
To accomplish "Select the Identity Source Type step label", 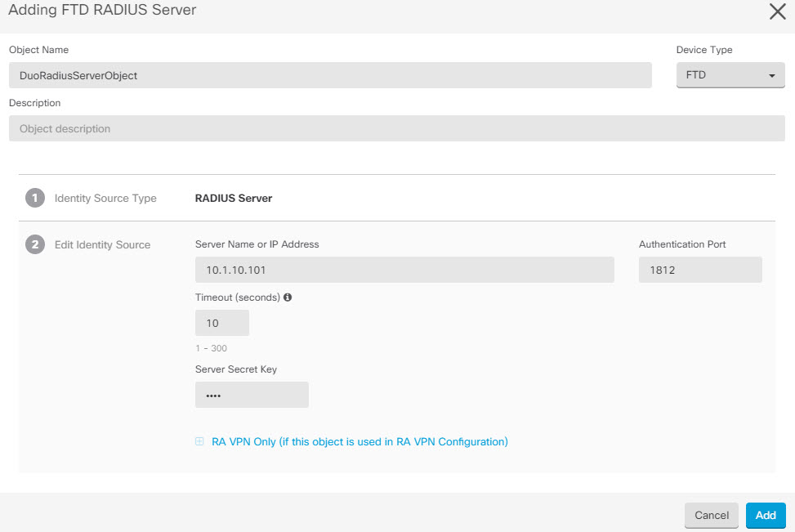I will [105, 198].
